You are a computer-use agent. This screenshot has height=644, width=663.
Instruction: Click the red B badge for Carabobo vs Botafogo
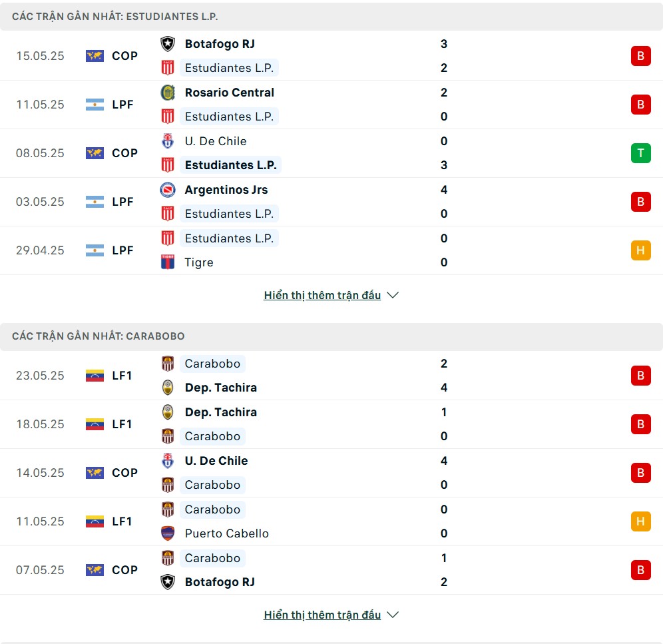640,570
